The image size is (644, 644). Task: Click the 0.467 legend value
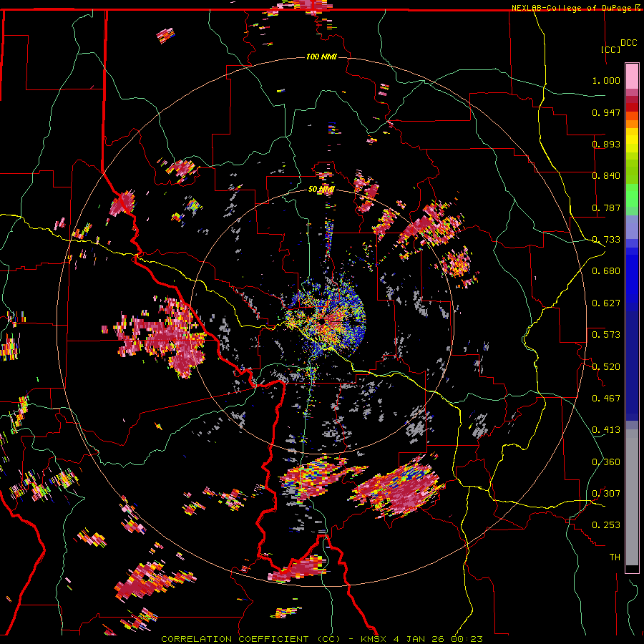pos(606,399)
